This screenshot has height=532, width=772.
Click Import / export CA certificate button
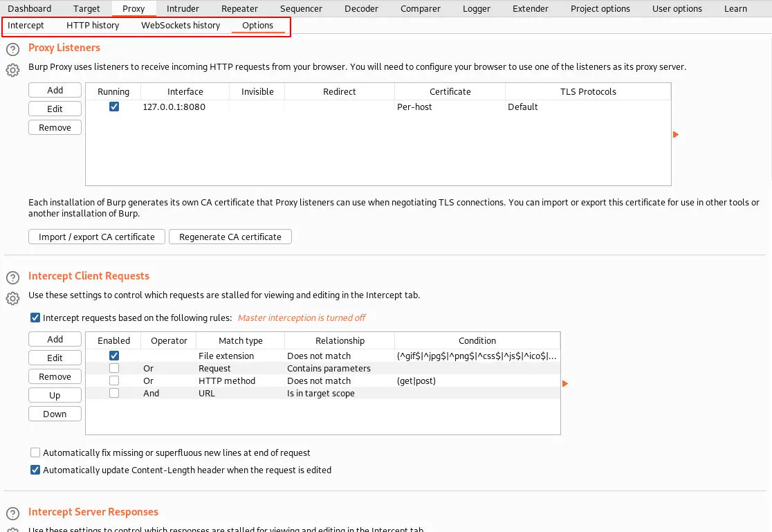pos(97,237)
